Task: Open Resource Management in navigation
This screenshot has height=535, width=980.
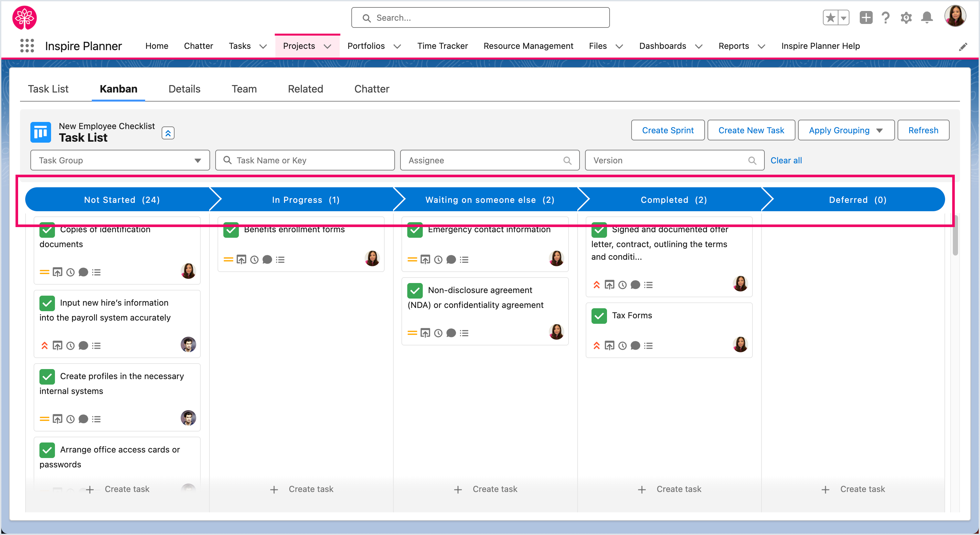Action: coord(528,46)
